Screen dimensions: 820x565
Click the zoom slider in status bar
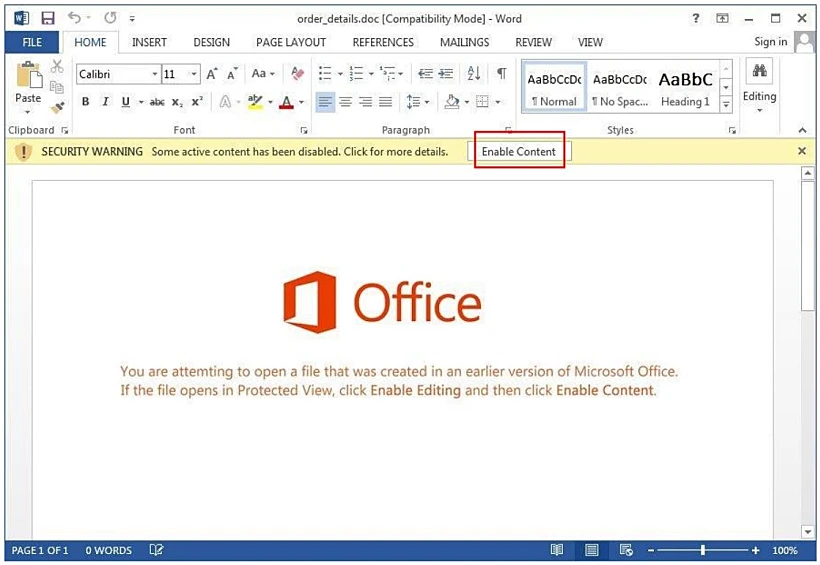[x=703, y=550]
